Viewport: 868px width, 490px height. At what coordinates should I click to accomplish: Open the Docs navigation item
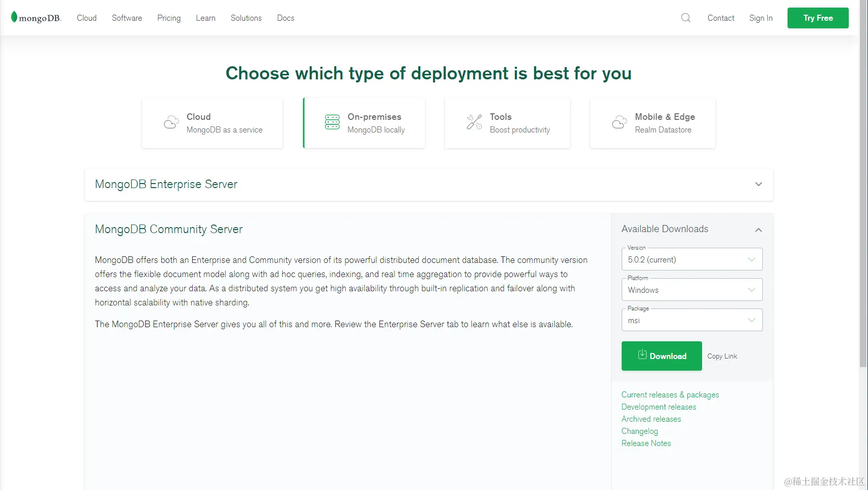point(286,18)
